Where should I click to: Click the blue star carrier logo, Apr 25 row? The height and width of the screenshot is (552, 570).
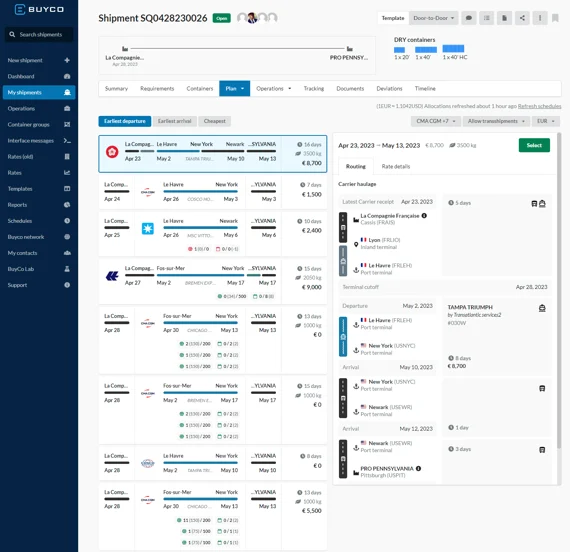(x=148, y=228)
